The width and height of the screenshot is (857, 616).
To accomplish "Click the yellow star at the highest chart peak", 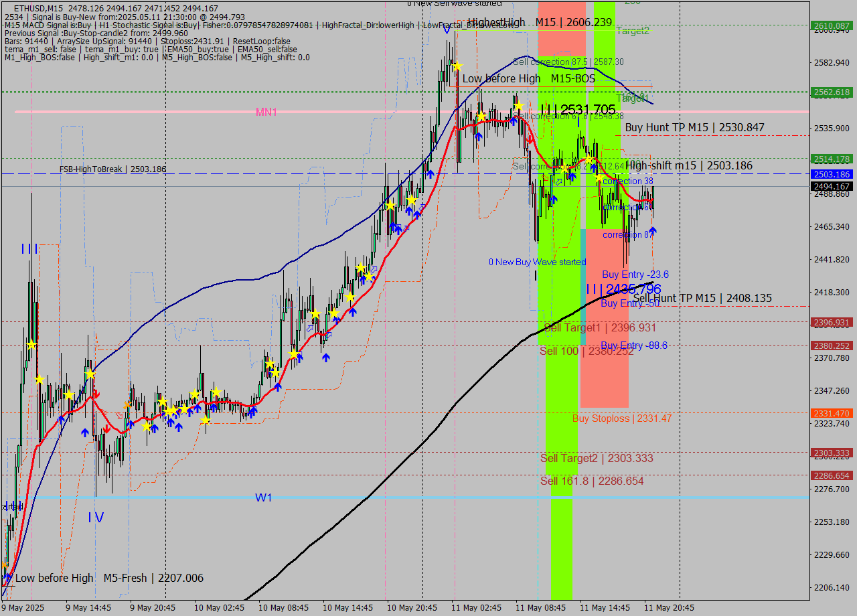I will point(456,66).
